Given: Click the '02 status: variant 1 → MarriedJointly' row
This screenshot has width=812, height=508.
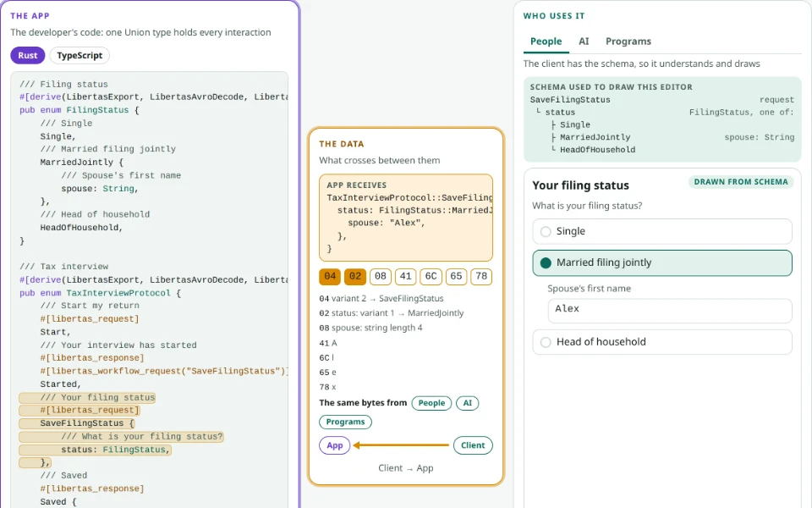Looking at the screenshot, I should 392,313.
